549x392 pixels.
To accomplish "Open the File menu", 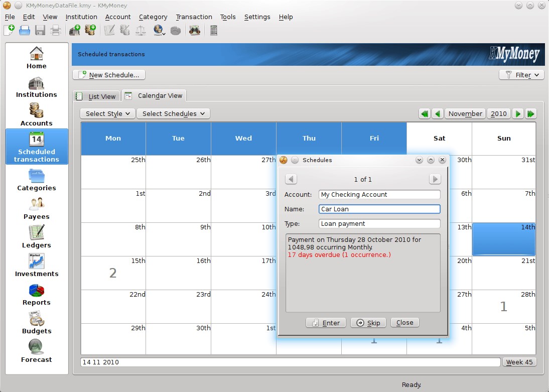I will [x=10, y=17].
